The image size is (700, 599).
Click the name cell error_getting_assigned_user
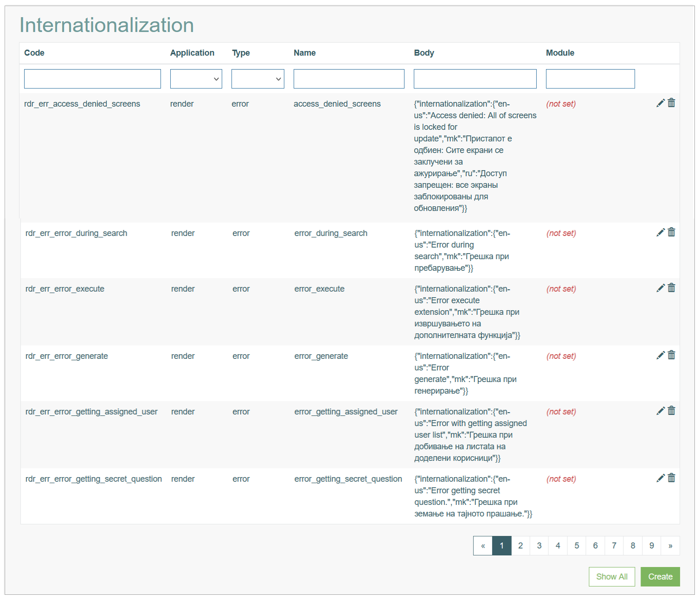346,412
